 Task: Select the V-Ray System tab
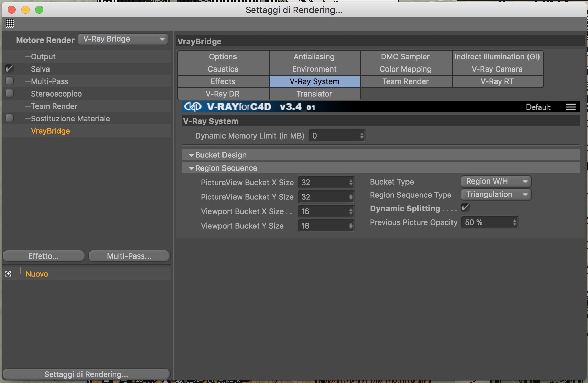point(315,81)
